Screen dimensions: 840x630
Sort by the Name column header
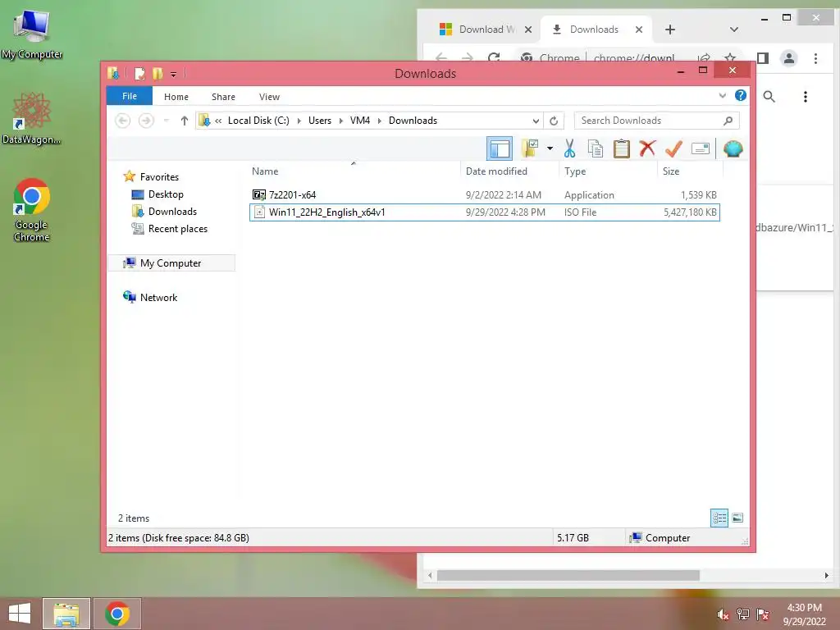[x=354, y=171]
